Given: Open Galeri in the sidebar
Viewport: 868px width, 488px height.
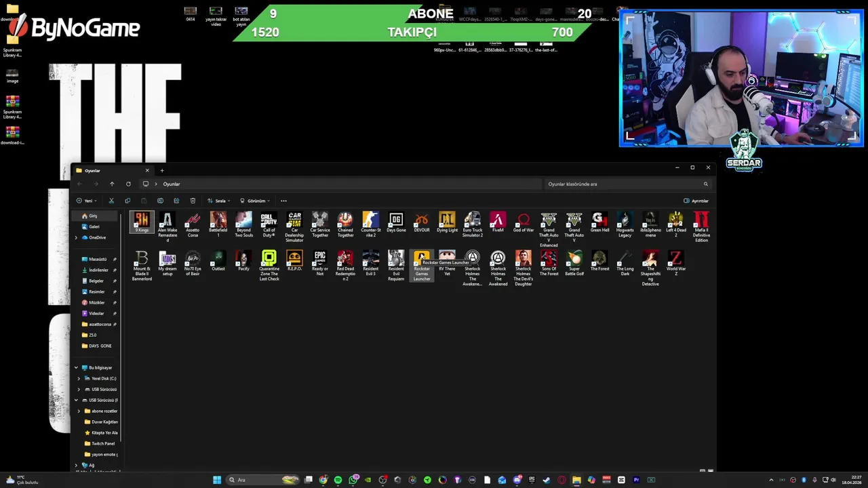Looking at the screenshot, I should 94,226.
